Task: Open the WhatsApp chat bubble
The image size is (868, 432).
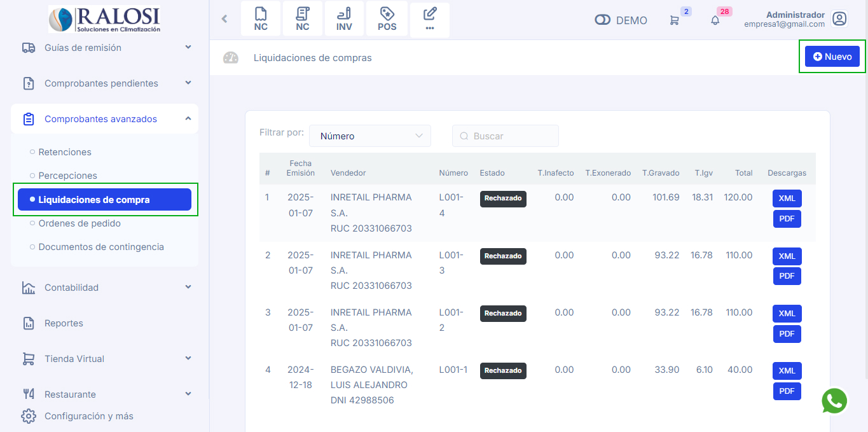Action: click(x=834, y=401)
